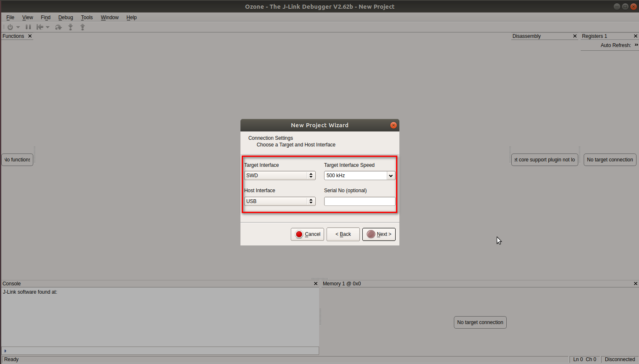Click 'No target connection' in Registers panel
The height and width of the screenshot is (364, 639).
point(610,160)
